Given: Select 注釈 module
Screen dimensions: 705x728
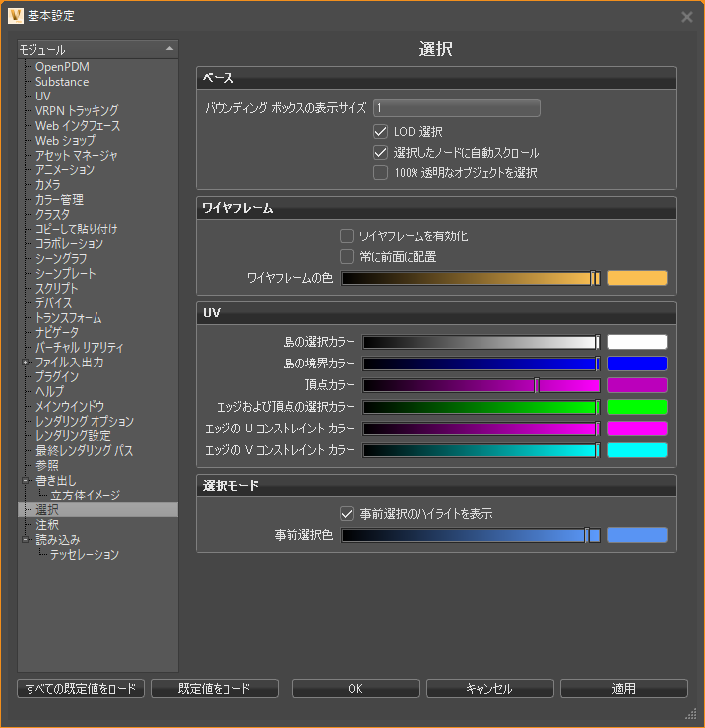Looking at the screenshot, I should pos(47,525).
